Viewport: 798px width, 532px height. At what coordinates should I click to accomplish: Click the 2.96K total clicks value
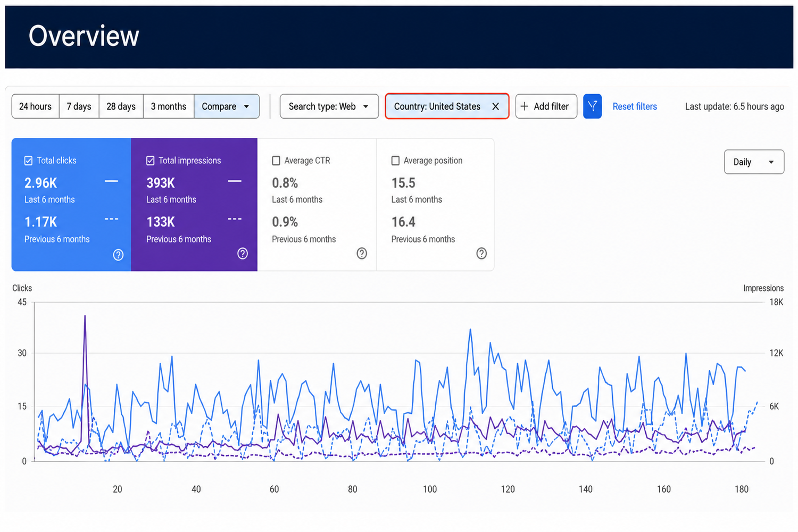click(x=41, y=183)
